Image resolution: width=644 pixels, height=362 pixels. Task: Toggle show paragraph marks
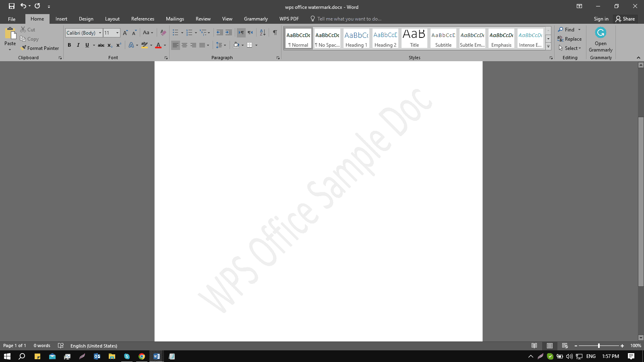[275, 33]
